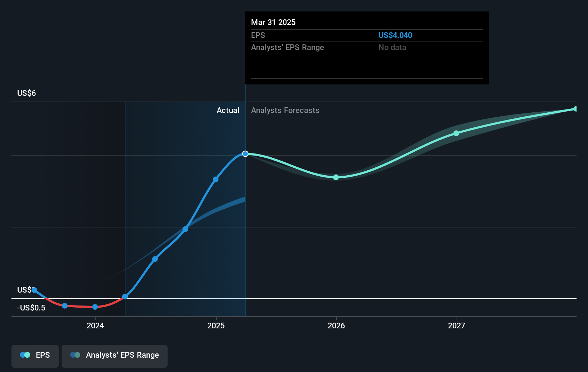Image resolution: width=588 pixels, height=372 pixels.
Task: Toggle the EPS legend series
Action: click(35, 356)
